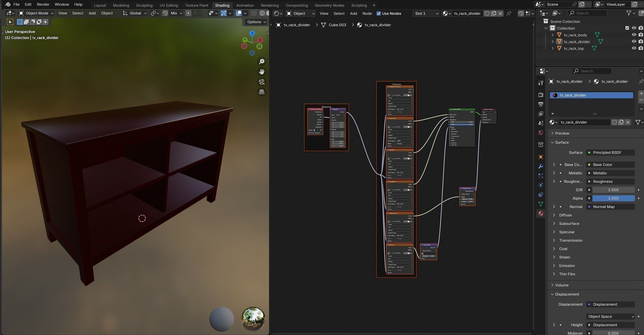Open the Slot 1 material slot dropdown

pyautogui.click(x=426, y=13)
